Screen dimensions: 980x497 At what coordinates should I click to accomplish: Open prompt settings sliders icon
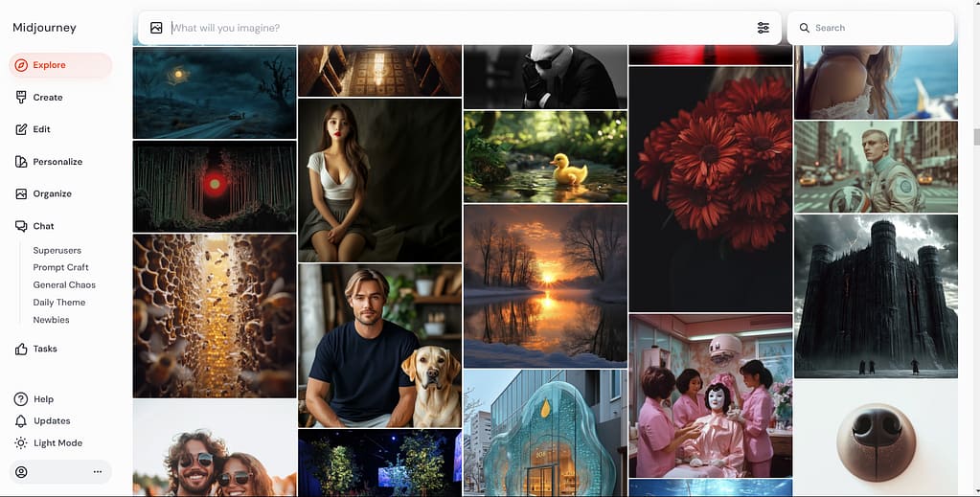pyautogui.click(x=763, y=28)
